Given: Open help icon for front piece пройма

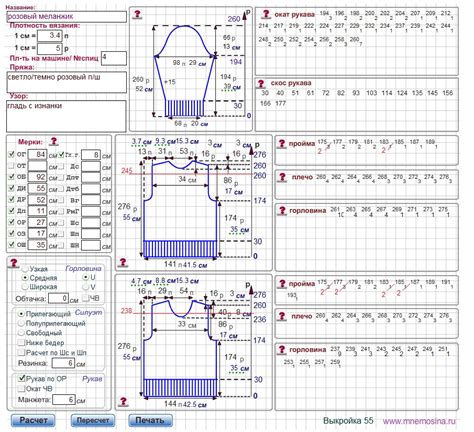Looking at the screenshot, I should pos(282,284).
